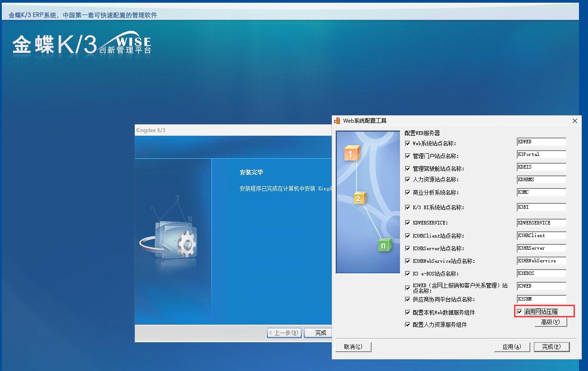Click the 配置WEB服务器 heading text
Viewport: 588px width, 371px height.
422,133
